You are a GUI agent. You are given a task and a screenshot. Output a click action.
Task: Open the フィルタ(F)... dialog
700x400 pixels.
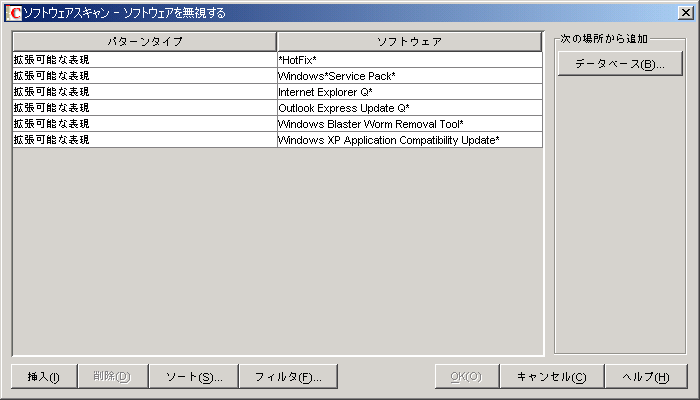288,376
